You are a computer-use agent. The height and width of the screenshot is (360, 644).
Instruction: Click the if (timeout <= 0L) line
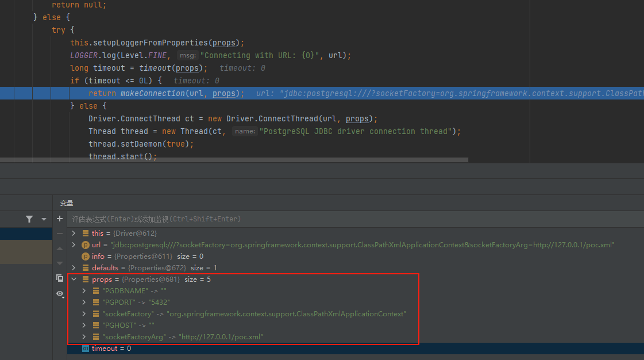(116, 81)
